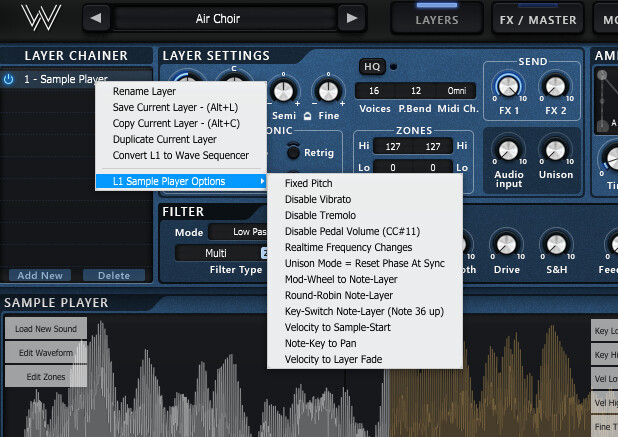
Task: Open the filter Mode Low Pass dropdown
Action: 238,232
